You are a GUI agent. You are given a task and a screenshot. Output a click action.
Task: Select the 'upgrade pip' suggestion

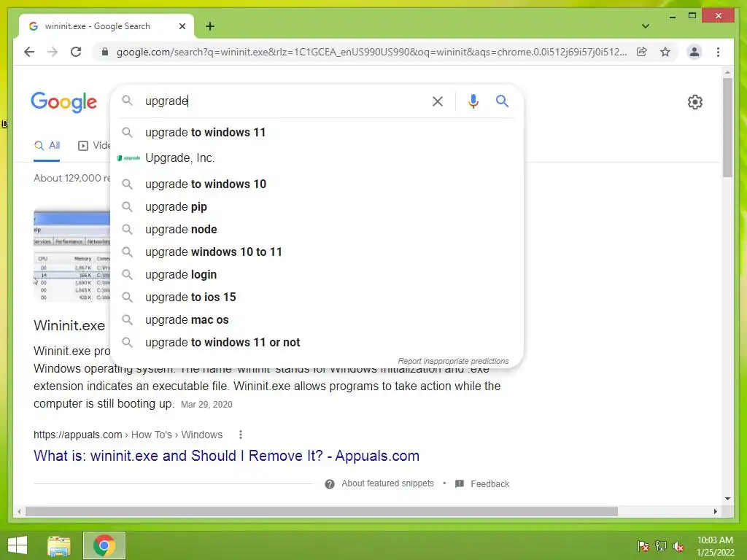[x=317, y=206]
